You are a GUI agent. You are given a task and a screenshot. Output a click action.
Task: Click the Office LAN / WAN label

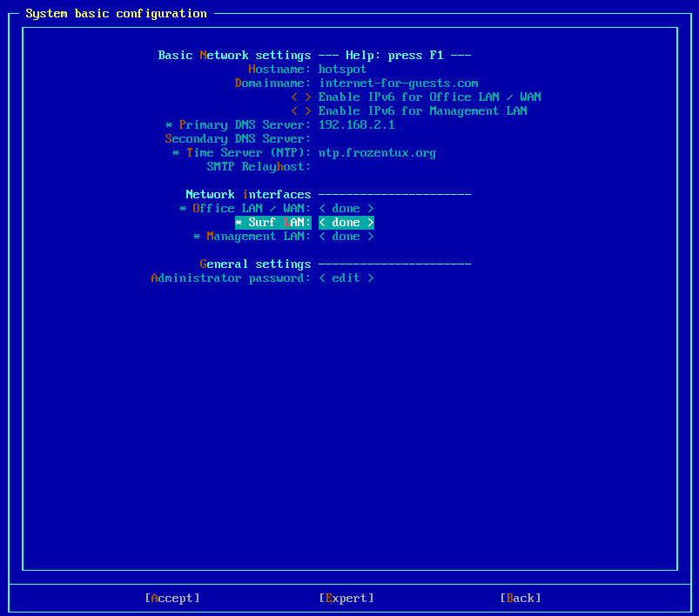point(245,209)
